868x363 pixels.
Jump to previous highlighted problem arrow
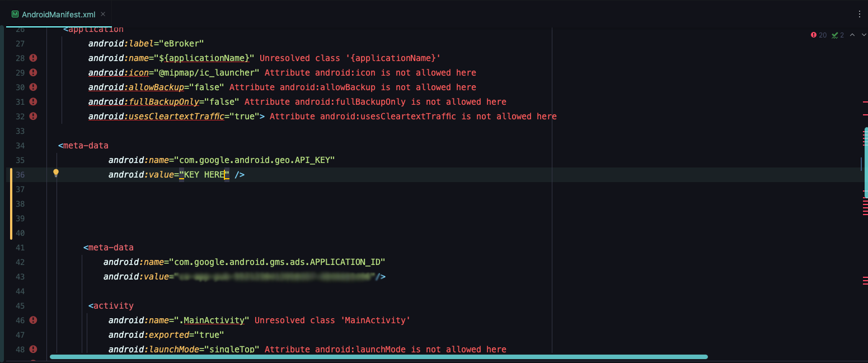(x=852, y=35)
